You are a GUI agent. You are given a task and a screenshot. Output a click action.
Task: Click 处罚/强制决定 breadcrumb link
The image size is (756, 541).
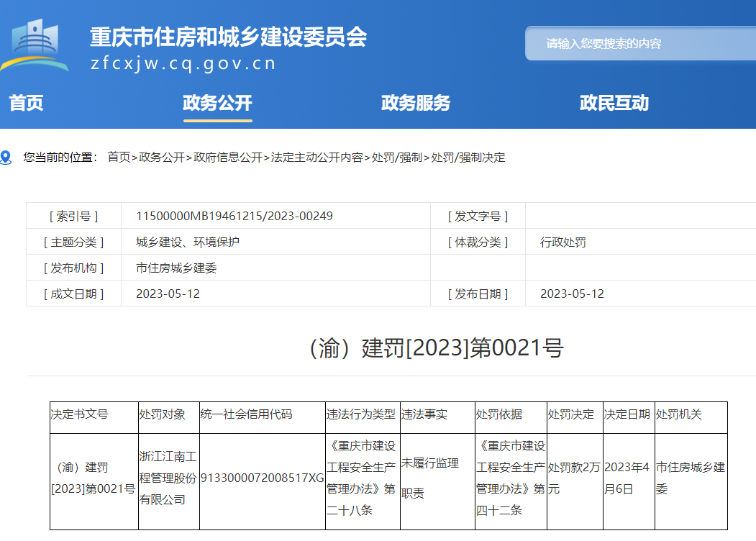coord(468,158)
